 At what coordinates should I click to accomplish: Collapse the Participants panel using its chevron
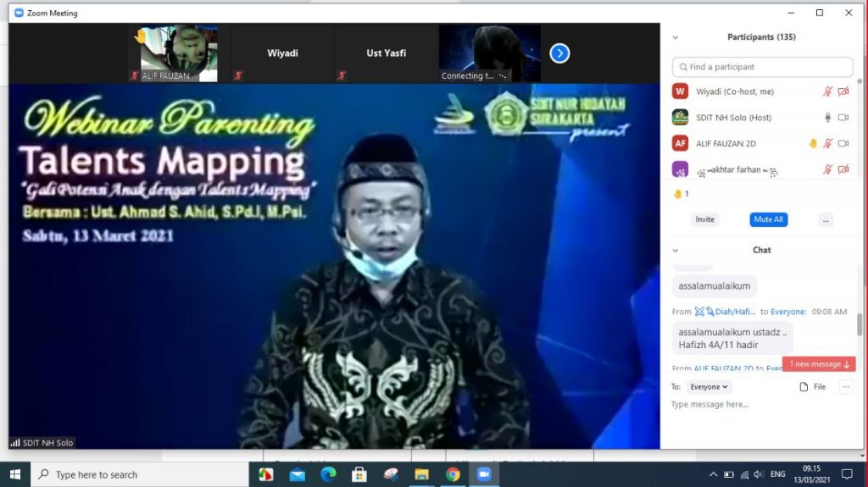[x=676, y=37]
